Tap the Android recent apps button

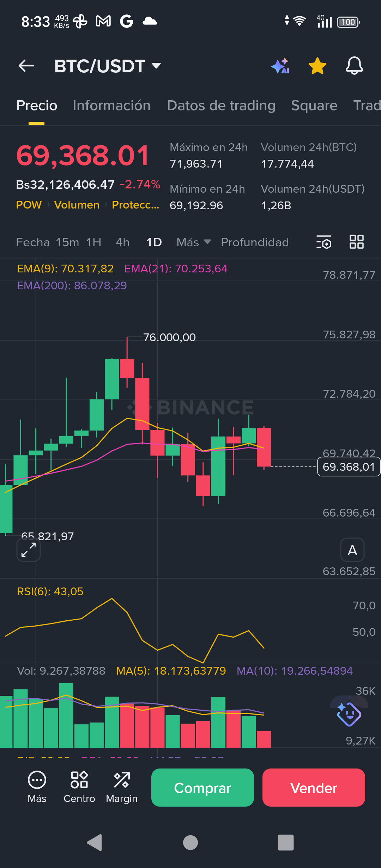click(x=286, y=843)
